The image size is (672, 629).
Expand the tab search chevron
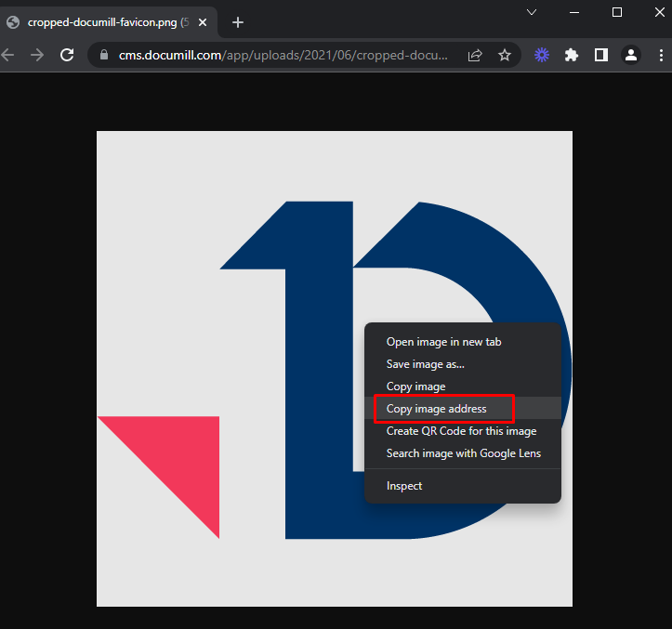point(532,13)
